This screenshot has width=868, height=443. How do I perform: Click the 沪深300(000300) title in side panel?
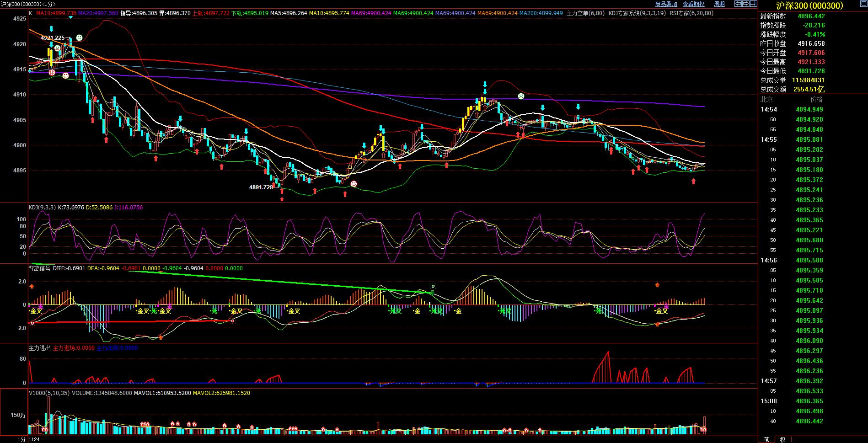coord(809,5)
